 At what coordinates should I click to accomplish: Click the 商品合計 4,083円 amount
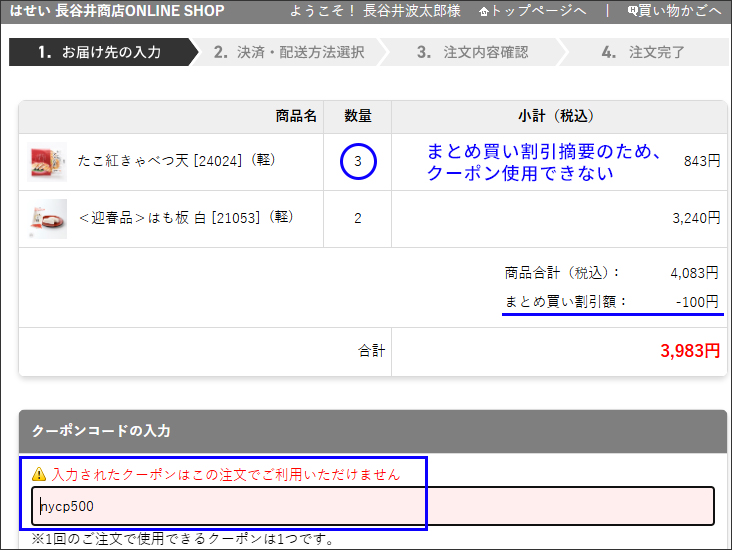tap(694, 273)
